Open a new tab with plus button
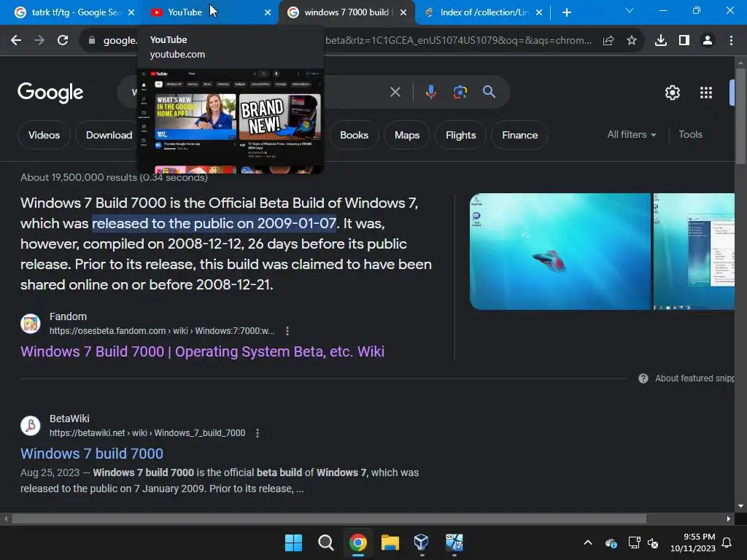The width and height of the screenshot is (747, 560). [566, 12]
